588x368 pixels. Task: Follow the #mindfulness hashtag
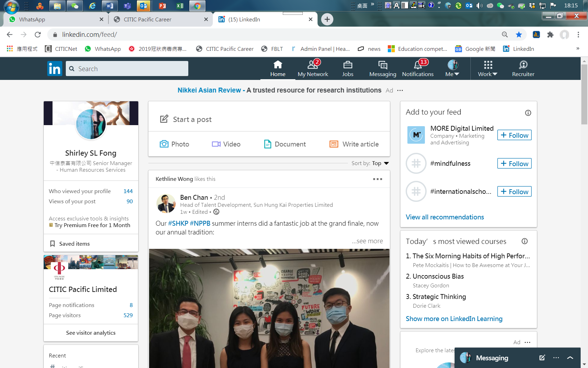click(x=514, y=164)
